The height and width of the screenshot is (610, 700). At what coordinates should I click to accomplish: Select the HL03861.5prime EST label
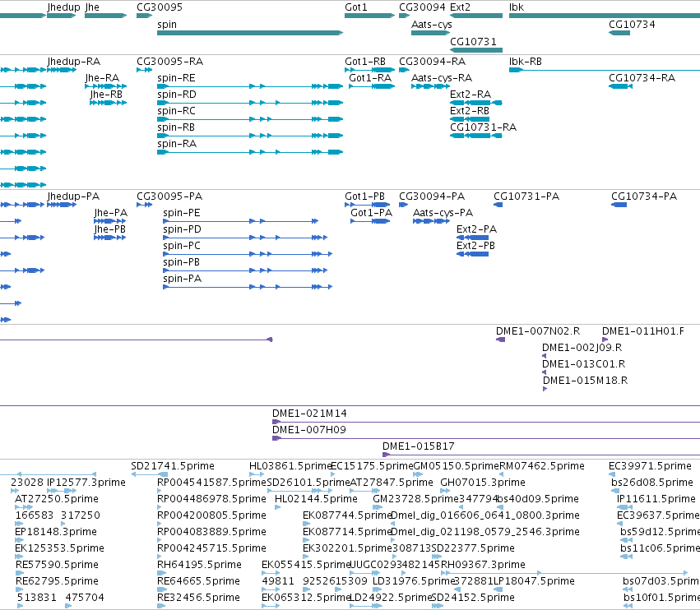(291, 466)
